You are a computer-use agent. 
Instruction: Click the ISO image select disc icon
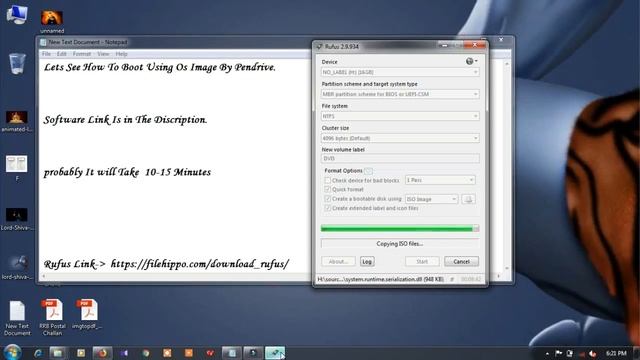(x=469, y=199)
